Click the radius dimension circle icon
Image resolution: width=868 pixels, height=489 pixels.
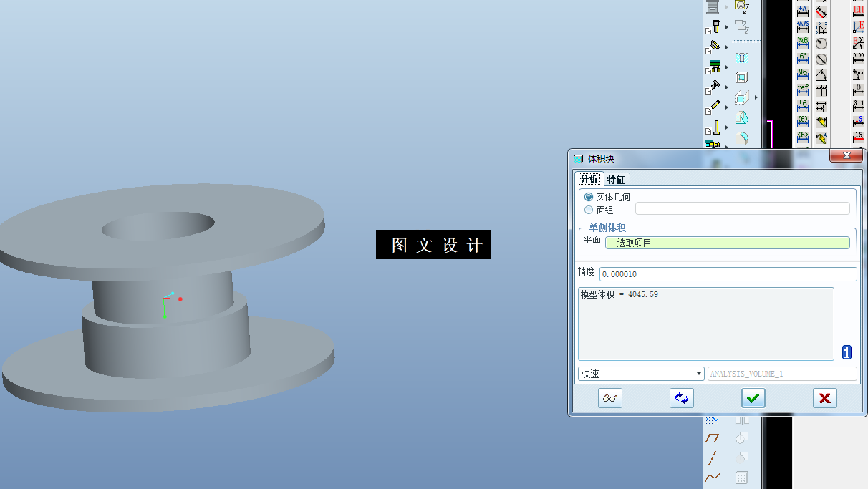click(821, 43)
